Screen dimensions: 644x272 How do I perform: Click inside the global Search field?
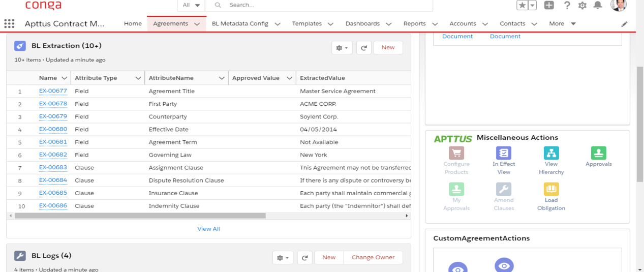(x=325, y=5)
